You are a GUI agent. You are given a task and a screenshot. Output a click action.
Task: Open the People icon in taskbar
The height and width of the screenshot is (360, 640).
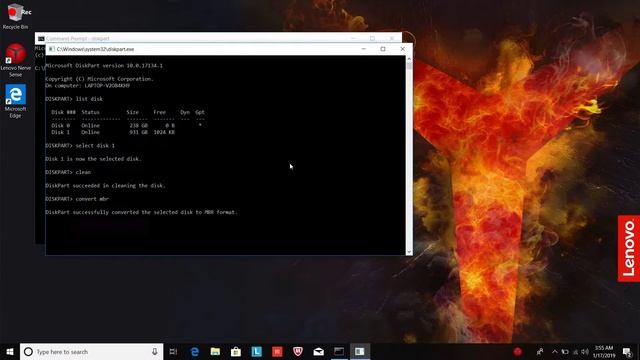540,351
